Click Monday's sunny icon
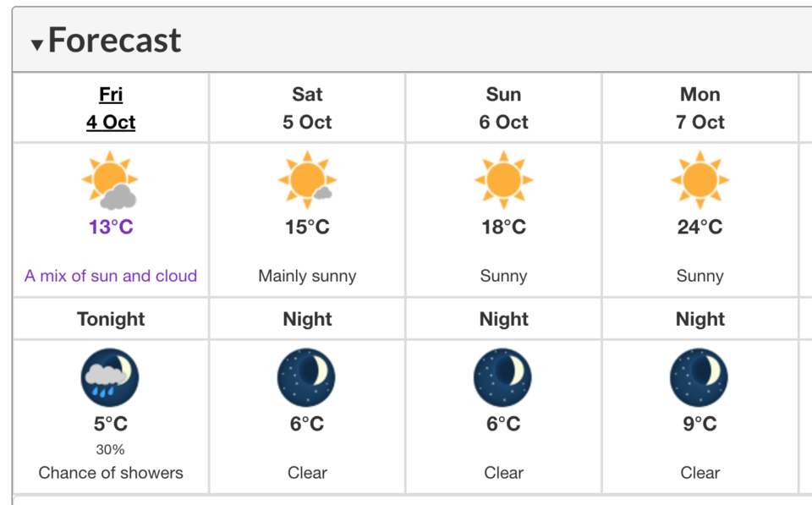Viewport: 812px width, 505px height. 700,179
